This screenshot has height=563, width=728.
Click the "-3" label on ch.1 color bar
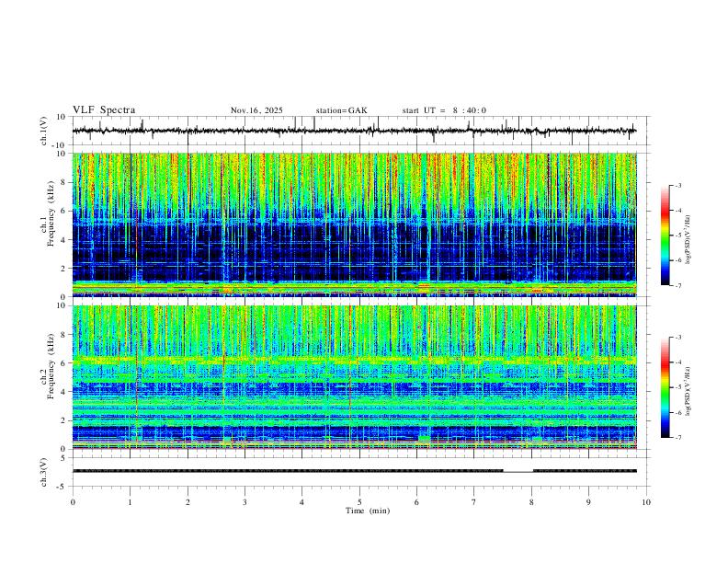pyautogui.click(x=677, y=186)
